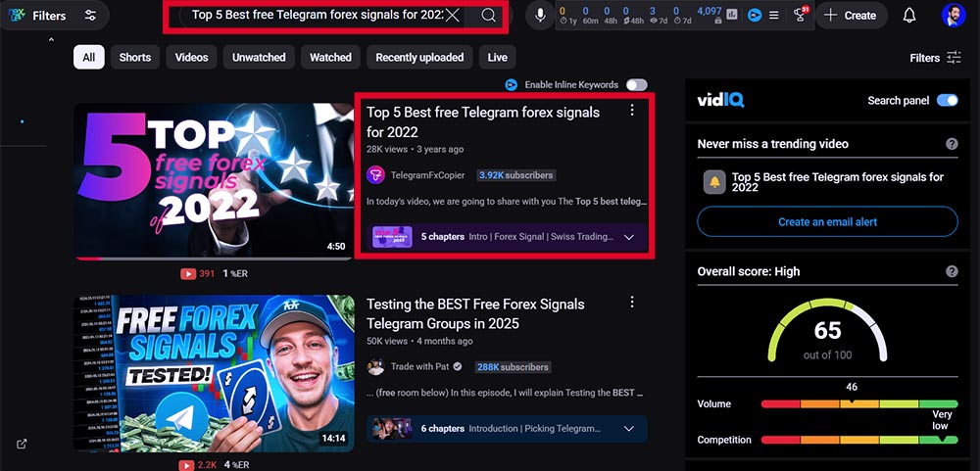
Task: Select the Live filter chip
Action: (498, 57)
